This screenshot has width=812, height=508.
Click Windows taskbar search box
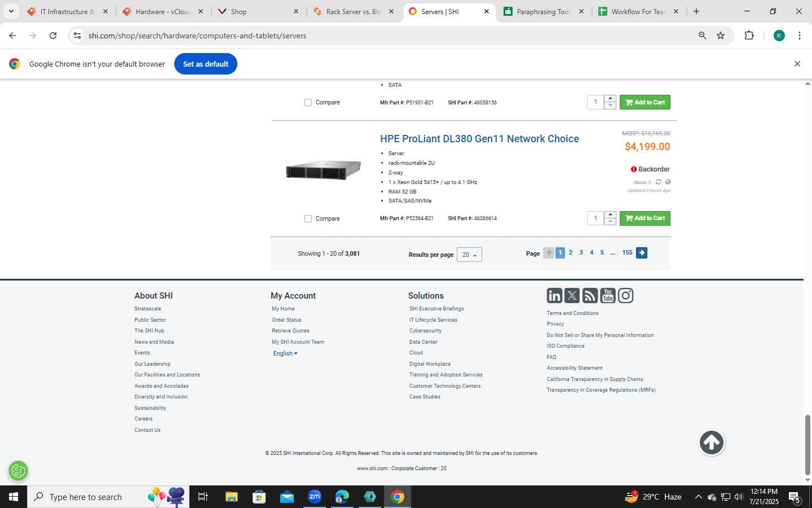108,497
